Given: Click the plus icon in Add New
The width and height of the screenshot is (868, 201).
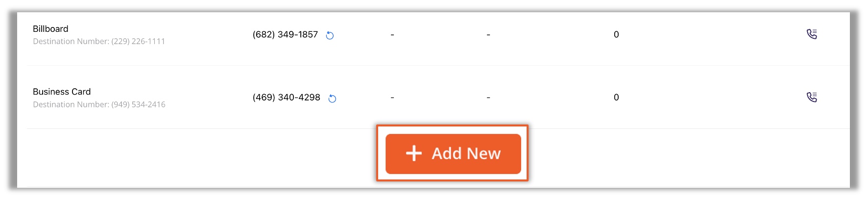Looking at the screenshot, I should pos(414,153).
